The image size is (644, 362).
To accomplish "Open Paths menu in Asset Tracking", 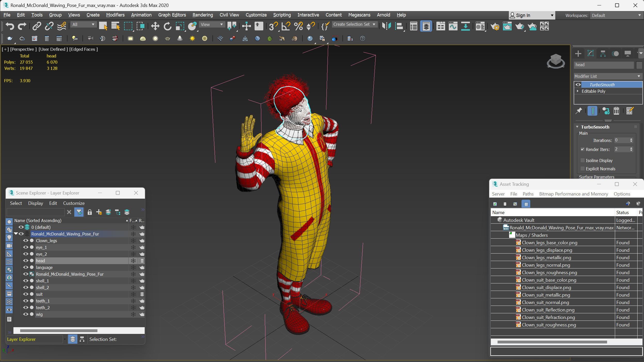I will point(528,194).
